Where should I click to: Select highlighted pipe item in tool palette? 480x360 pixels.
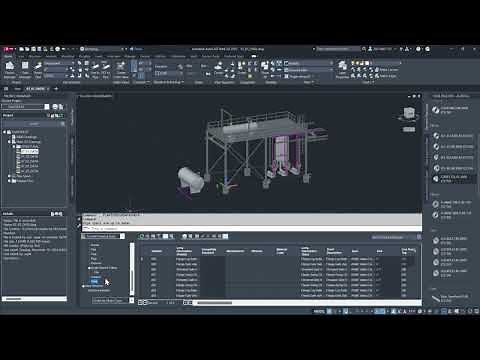(x=453, y=179)
